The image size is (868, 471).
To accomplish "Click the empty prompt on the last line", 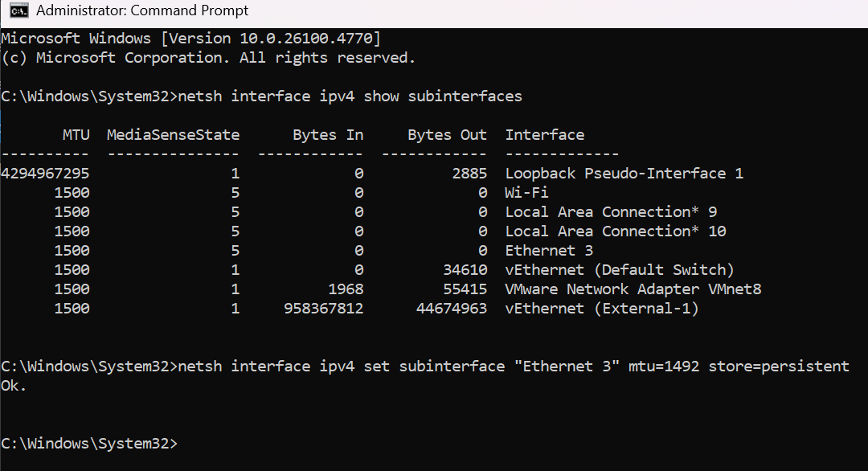I will [90, 444].
